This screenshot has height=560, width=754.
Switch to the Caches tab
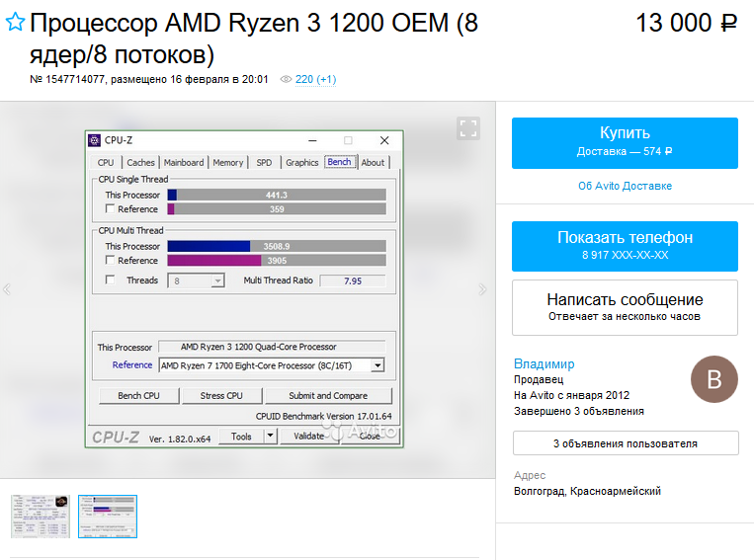click(141, 163)
